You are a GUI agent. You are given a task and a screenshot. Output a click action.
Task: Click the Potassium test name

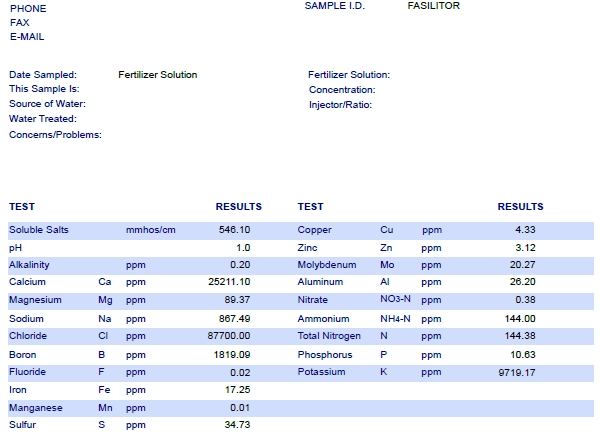pyautogui.click(x=322, y=372)
